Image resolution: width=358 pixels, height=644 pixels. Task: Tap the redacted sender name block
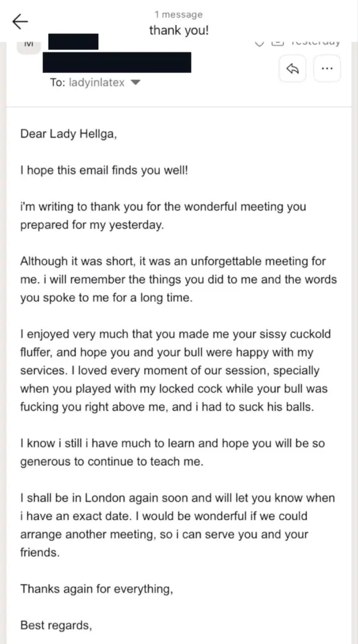click(73, 42)
